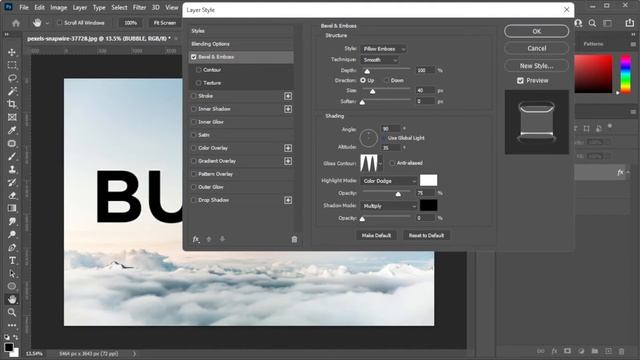Select the Clone Stamp tool
Viewport: 640px width, 360px height.
pos(12,169)
